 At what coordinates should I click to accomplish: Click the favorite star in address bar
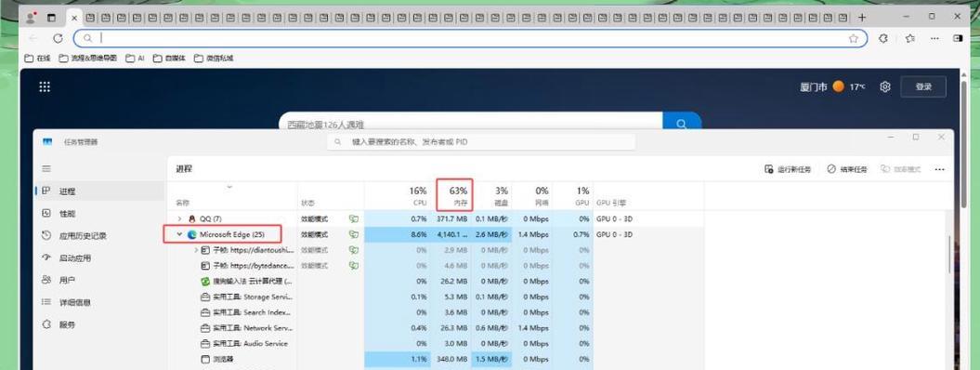pos(853,38)
